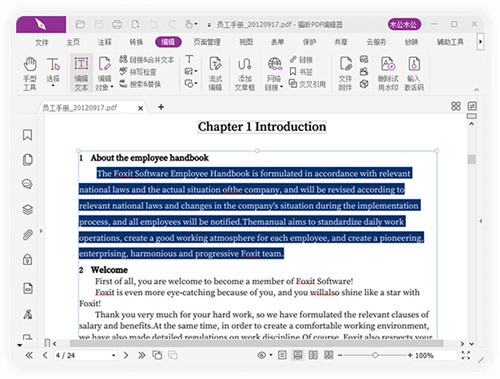
Task: Open the customize quick access toolbar dropdown
Action: 209,25
